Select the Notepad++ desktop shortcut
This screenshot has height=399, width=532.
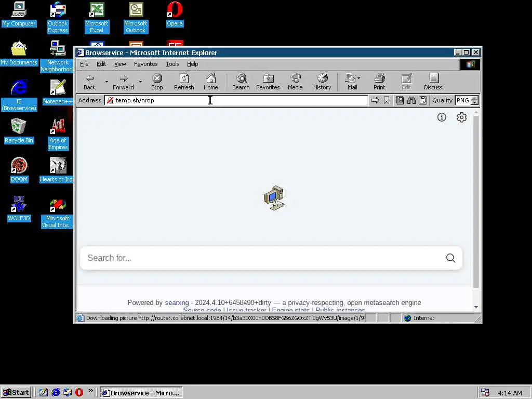point(58,92)
